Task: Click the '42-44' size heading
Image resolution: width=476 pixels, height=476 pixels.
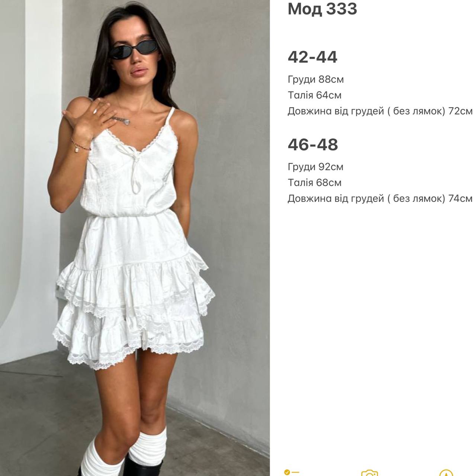Action: coord(312,57)
